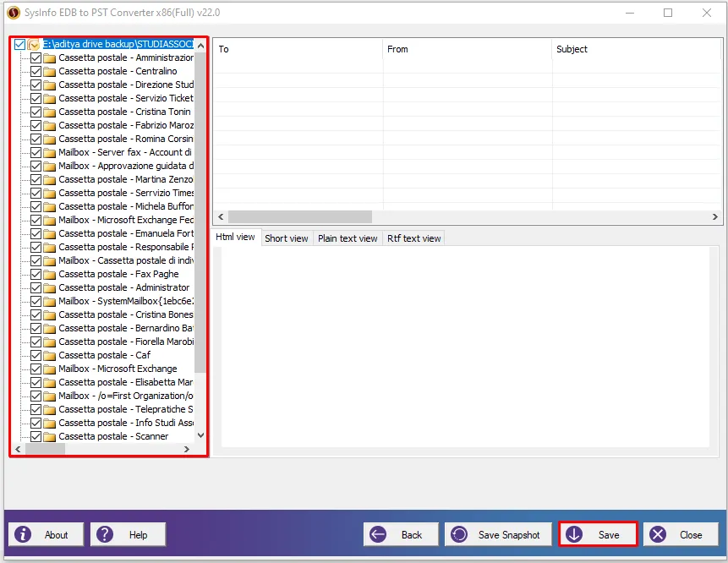Click the EDB file icon at tree root
Screen dimensions: 728x563
point(34,45)
